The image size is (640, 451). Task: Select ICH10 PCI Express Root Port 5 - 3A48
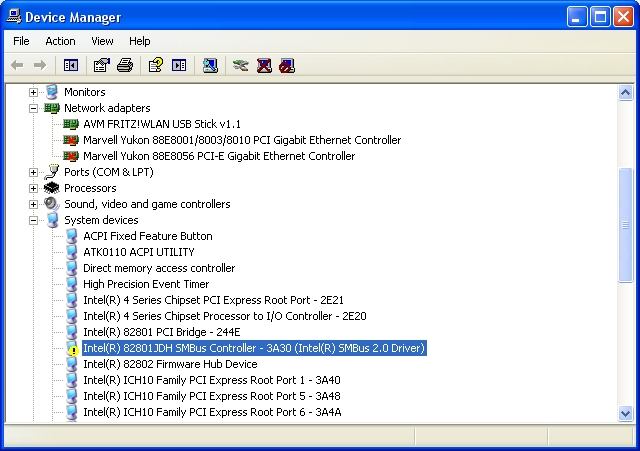pyautogui.click(x=212, y=396)
